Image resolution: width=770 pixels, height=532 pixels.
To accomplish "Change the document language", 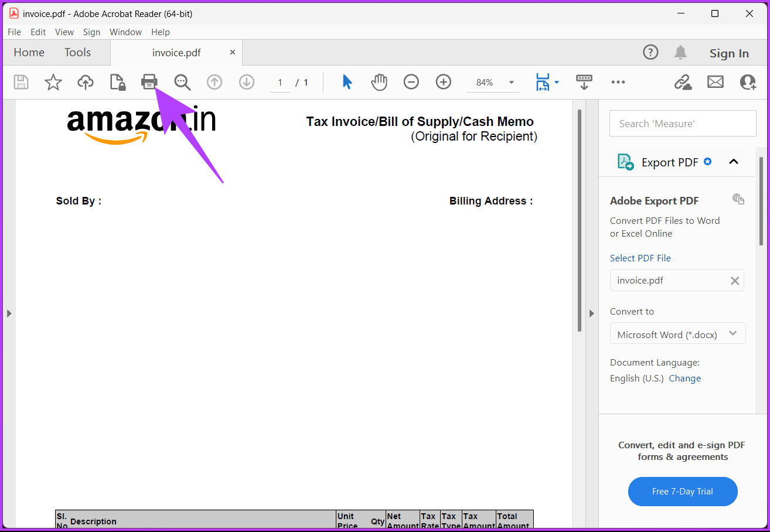I will pos(684,378).
